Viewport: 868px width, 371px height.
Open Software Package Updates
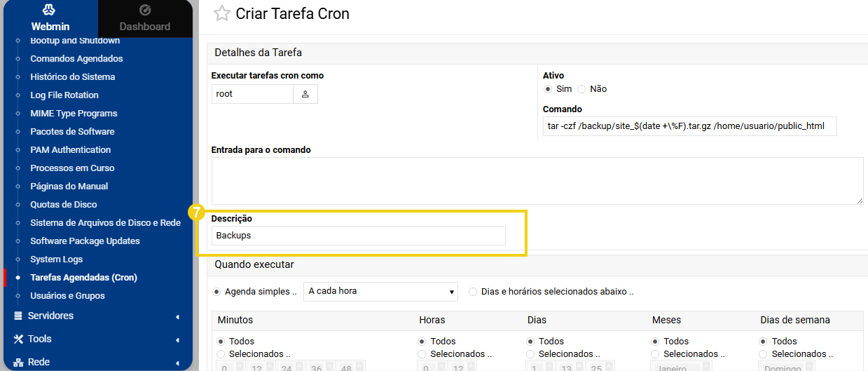click(x=85, y=241)
